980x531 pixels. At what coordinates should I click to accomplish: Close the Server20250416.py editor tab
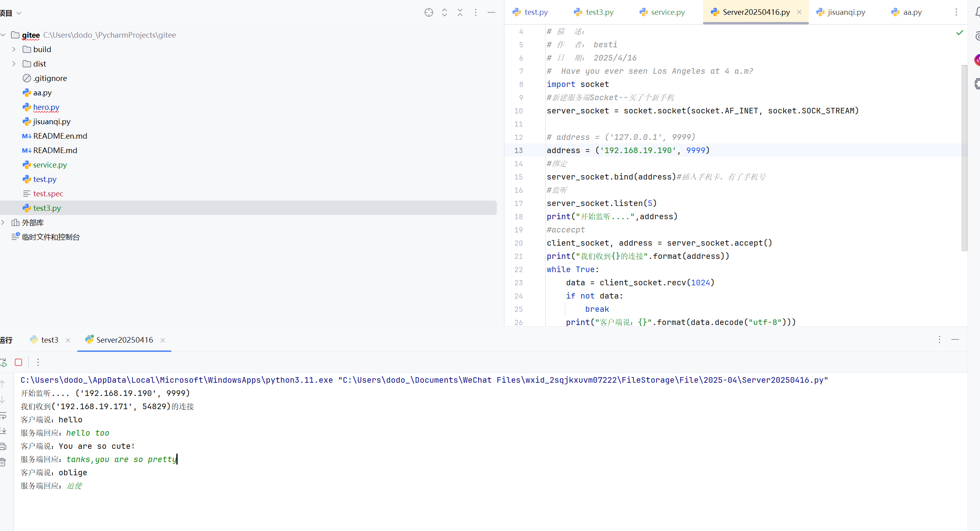click(799, 12)
